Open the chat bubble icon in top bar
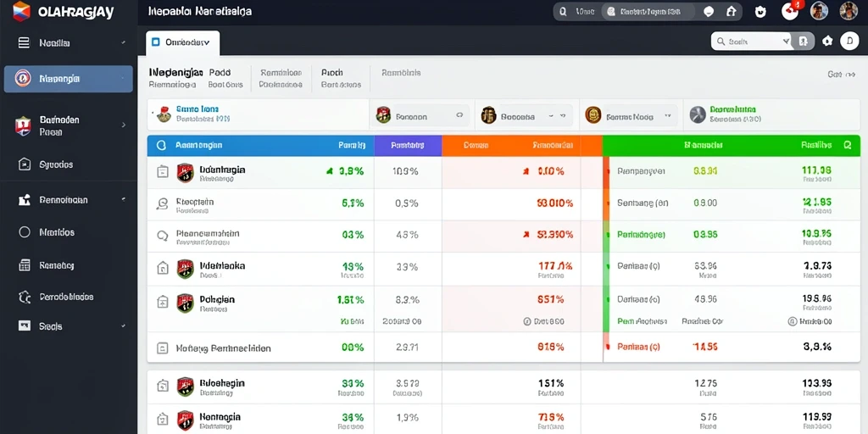The width and height of the screenshot is (868, 434). tap(709, 11)
